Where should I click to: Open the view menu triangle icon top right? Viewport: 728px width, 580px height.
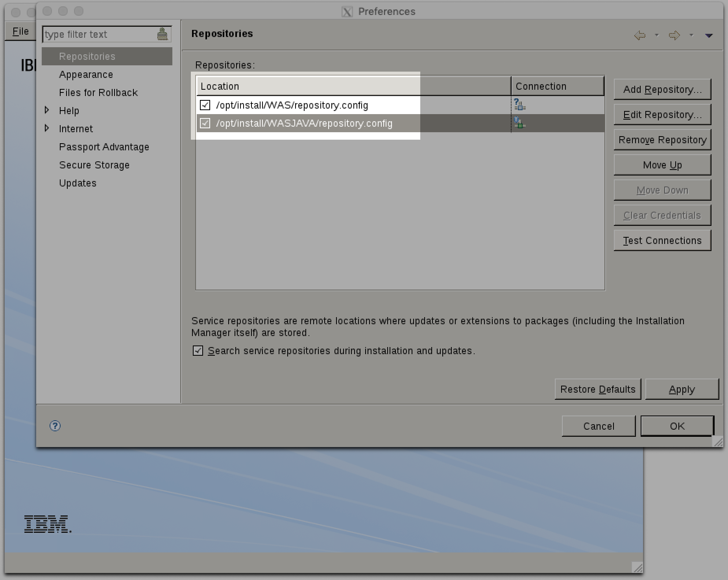[708, 36]
